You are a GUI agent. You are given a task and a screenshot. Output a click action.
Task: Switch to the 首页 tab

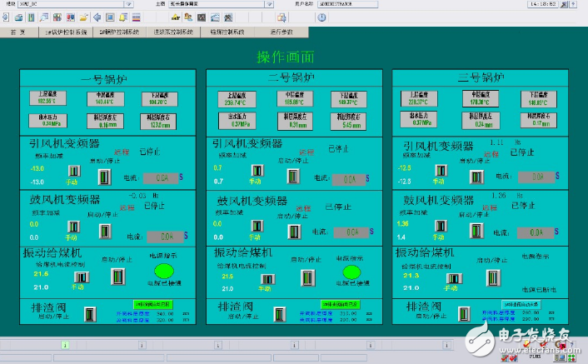coord(17,32)
